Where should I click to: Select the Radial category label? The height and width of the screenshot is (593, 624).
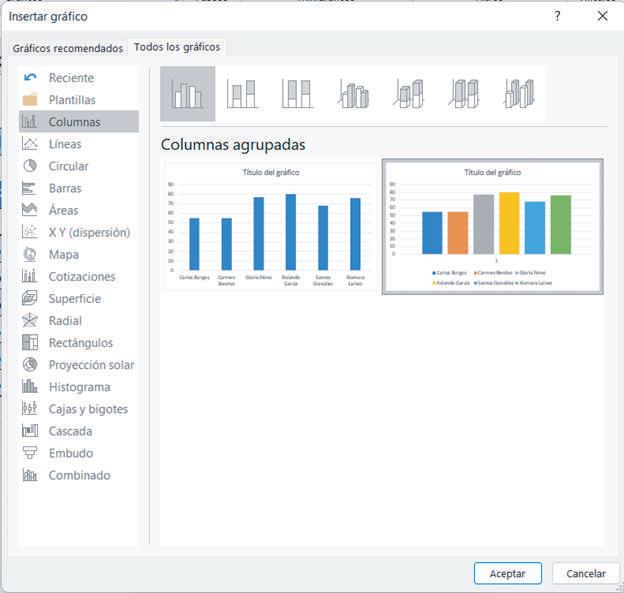tap(65, 320)
